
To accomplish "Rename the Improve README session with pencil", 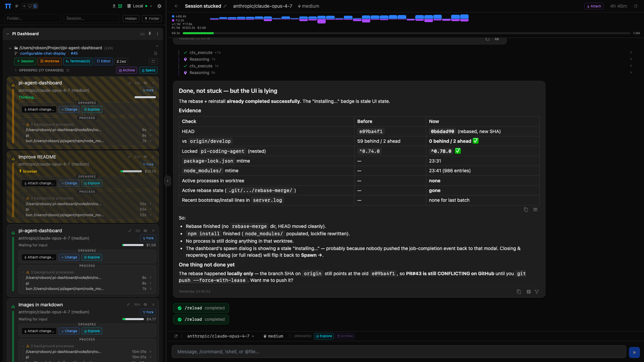I will click(x=129, y=157).
